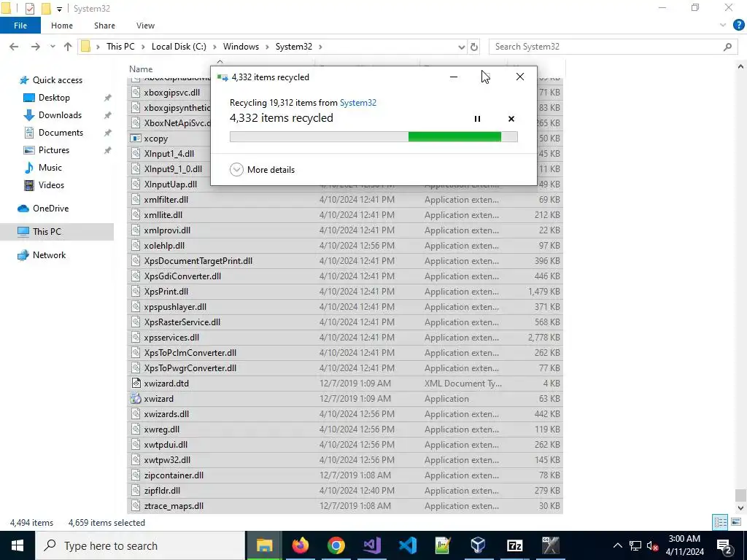The width and height of the screenshot is (747, 560).
Task: Switch to details view layout
Action: pyautogui.click(x=720, y=522)
